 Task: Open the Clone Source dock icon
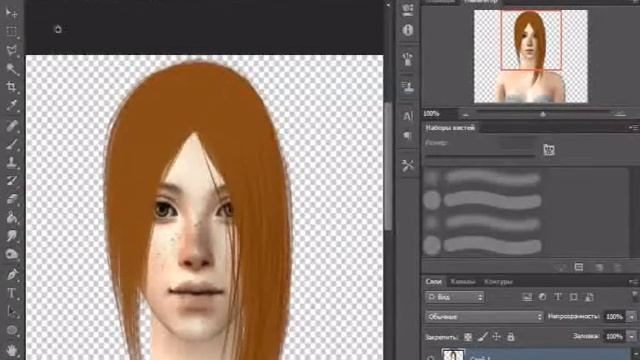click(x=408, y=87)
